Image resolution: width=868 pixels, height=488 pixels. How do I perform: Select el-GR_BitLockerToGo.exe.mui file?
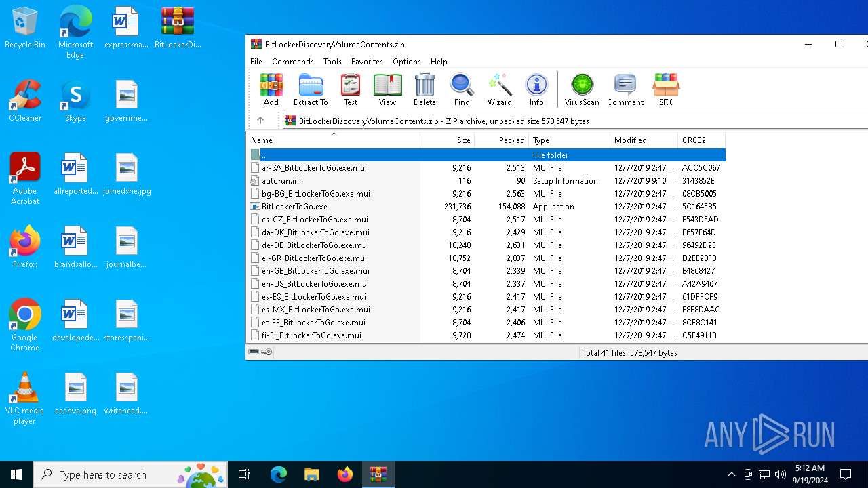[486, 258]
